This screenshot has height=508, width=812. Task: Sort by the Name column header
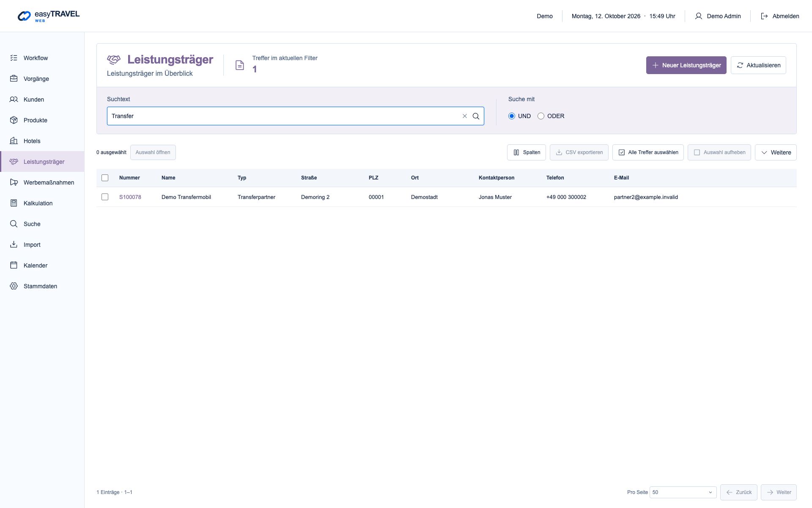(168, 178)
